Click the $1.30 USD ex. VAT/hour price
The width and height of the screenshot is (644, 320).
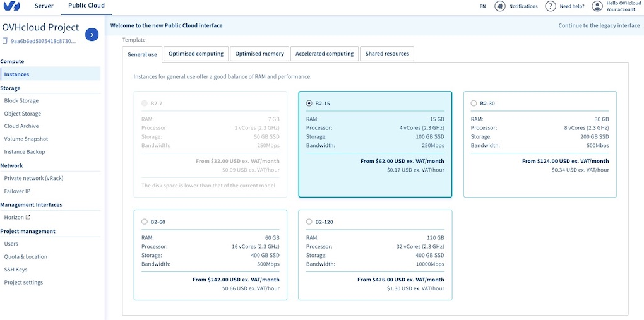415,288
